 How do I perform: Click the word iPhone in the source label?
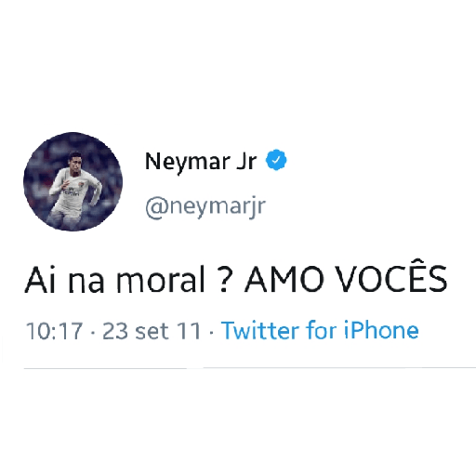point(381,330)
